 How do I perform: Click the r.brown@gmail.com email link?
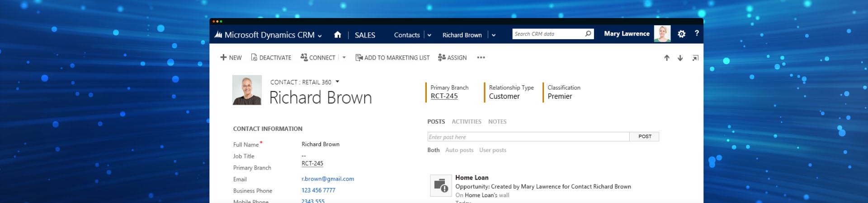pos(328,179)
